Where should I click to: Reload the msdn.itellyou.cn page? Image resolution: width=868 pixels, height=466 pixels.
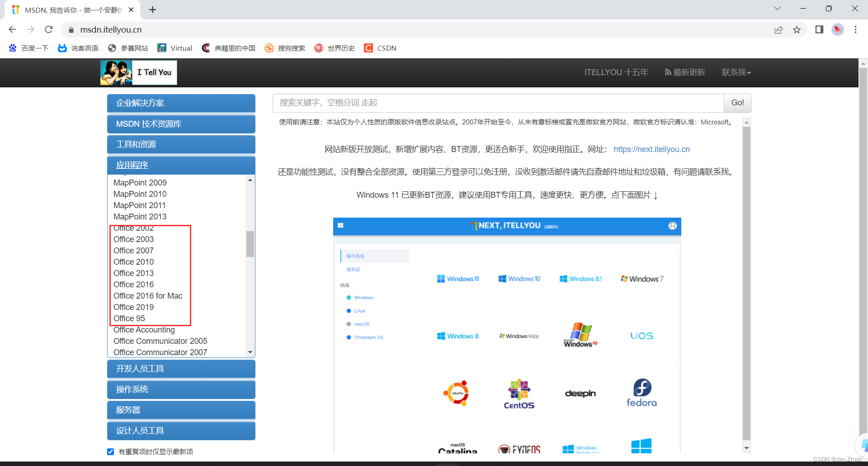point(49,29)
